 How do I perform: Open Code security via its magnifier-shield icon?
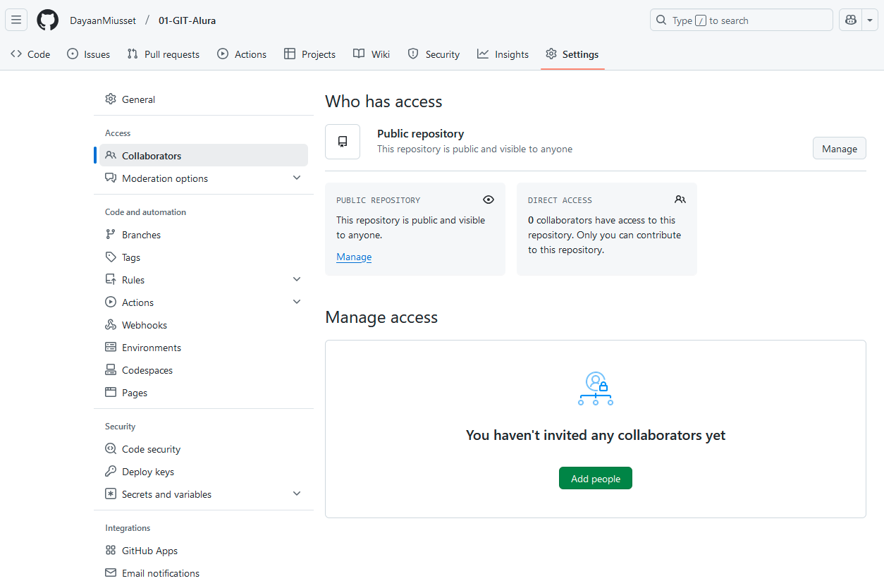pos(111,449)
